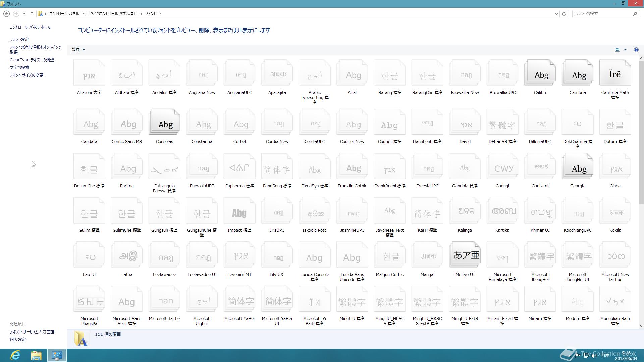Image resolution: width=644 pixels, height=362 pixels.
Task: Expand chevron after フォント in breadcrumb
Action: click(160, 14)
